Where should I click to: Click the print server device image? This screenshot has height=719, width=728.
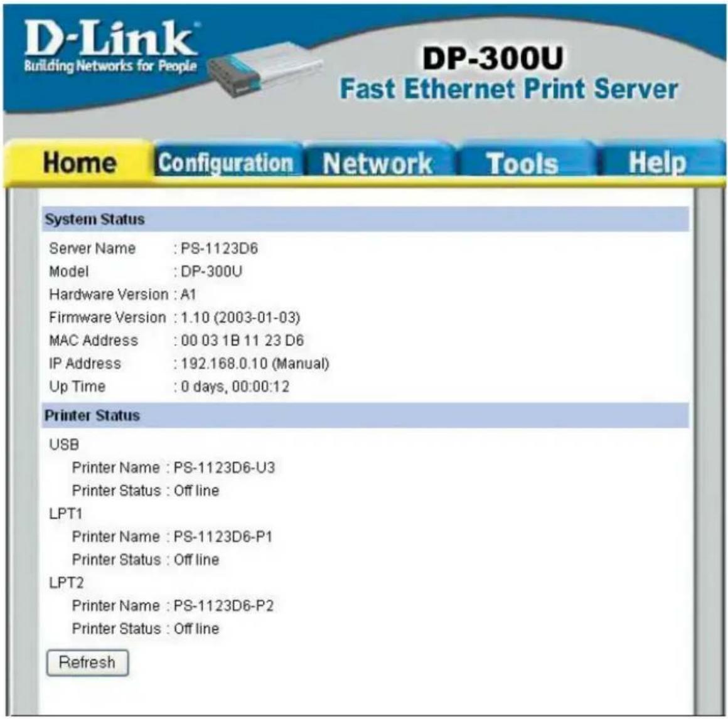click(265, 68)
